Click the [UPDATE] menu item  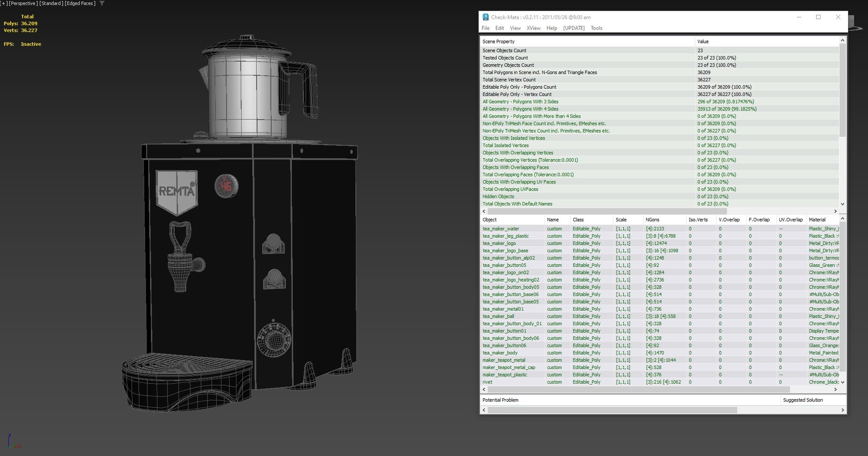tap(574, 28)
